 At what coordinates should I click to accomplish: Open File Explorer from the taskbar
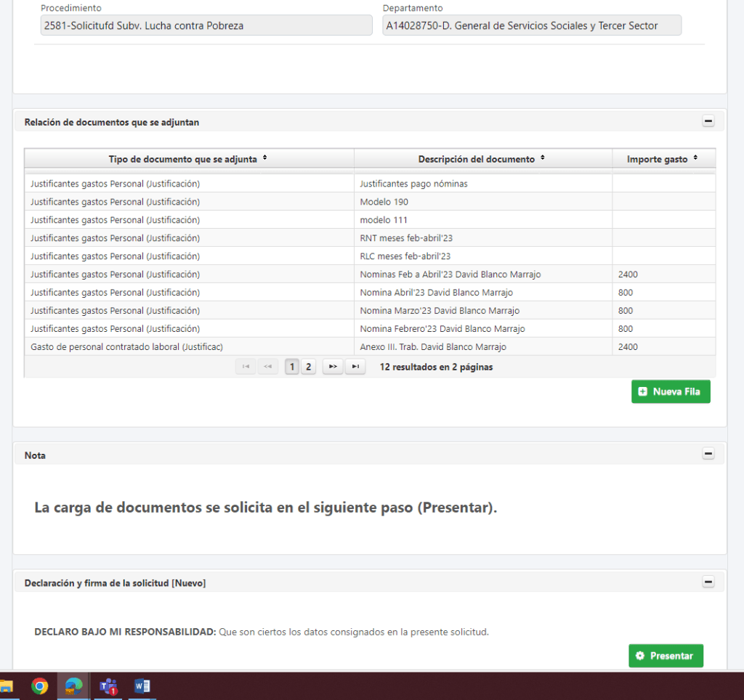(6, 685)
